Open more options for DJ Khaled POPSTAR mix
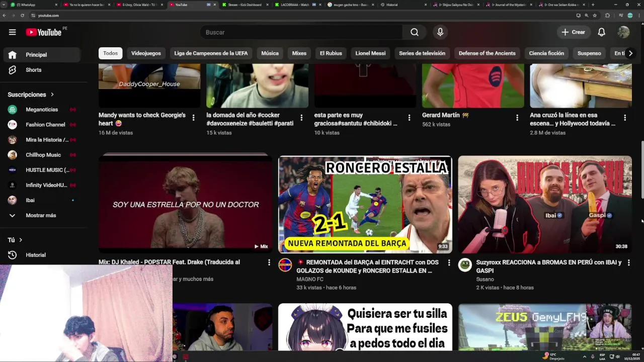Viewport: 644px width, 362px height. click(x=269, y=262)
